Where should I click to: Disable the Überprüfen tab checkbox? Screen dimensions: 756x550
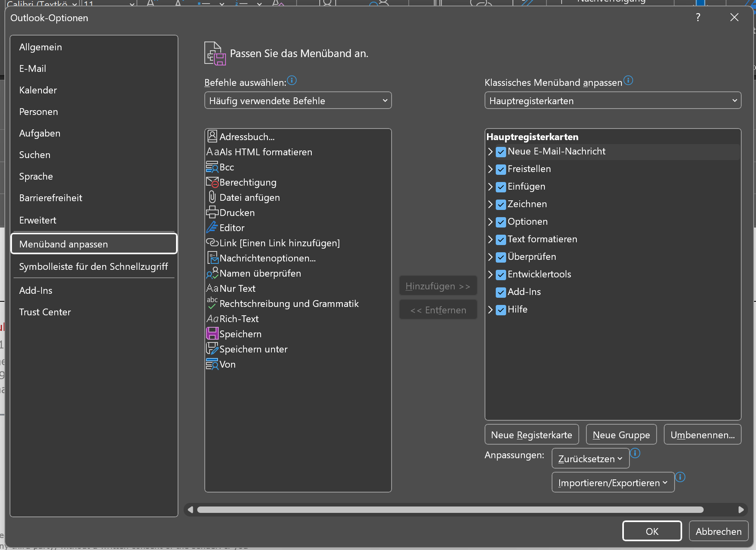(501, 257)
